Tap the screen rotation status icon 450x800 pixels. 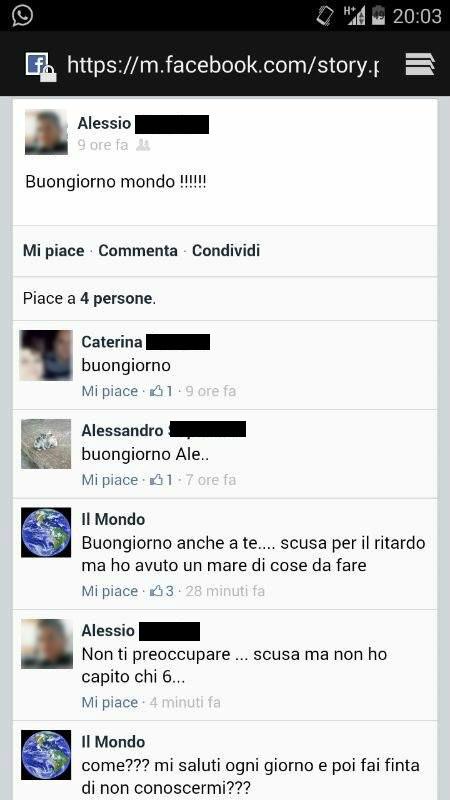pos(325,16)
